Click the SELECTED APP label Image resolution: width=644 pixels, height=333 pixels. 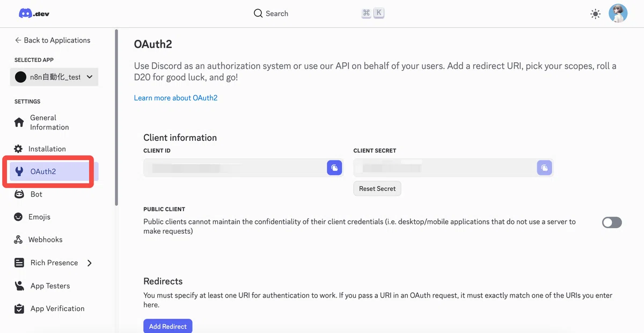[x=34, y=60]
